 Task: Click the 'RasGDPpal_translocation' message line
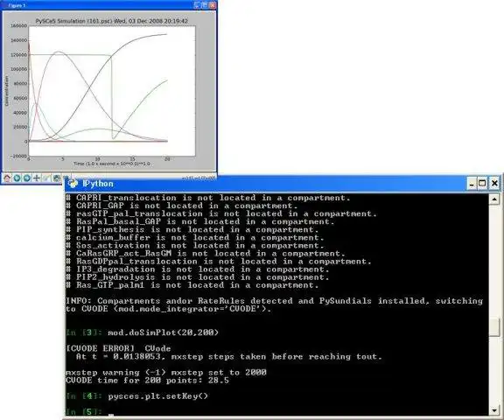click(x=218, y=262)
